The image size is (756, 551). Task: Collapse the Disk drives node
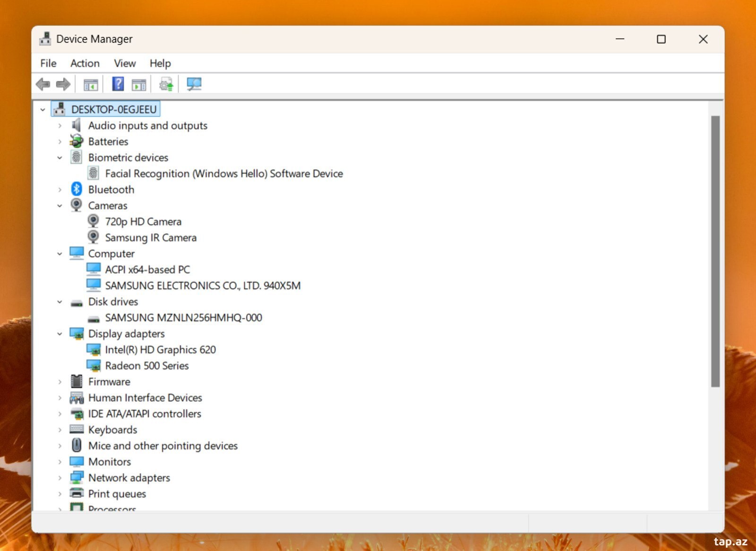60,302
